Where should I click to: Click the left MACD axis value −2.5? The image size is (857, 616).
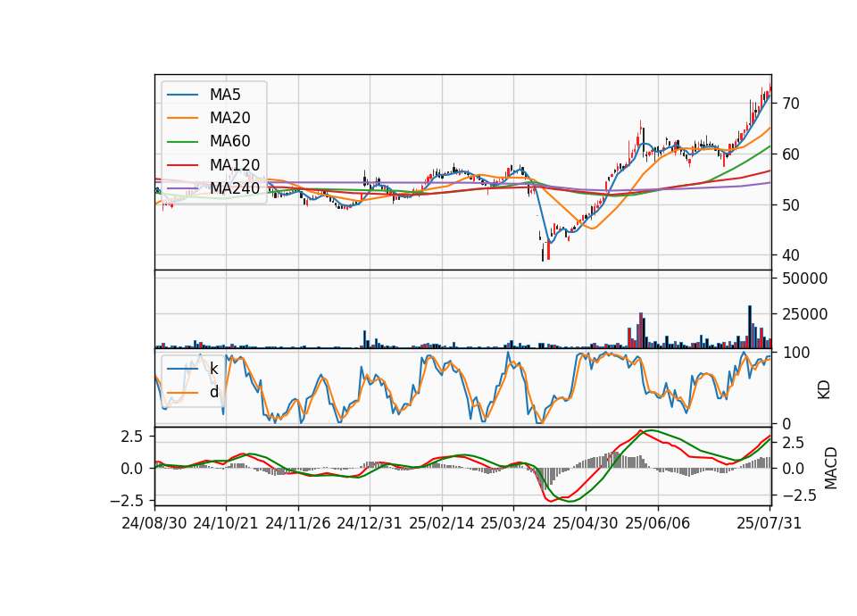(x=126, y=500)
